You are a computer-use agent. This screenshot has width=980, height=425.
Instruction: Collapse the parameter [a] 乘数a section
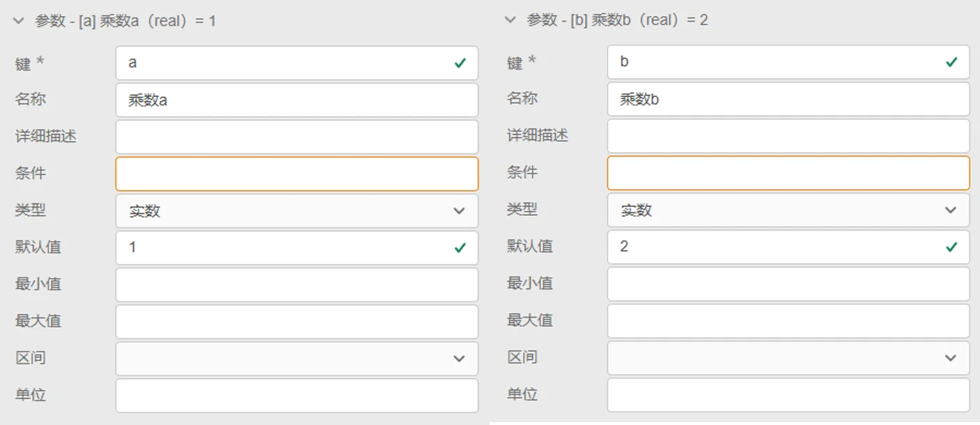click(x=20, y=21)
